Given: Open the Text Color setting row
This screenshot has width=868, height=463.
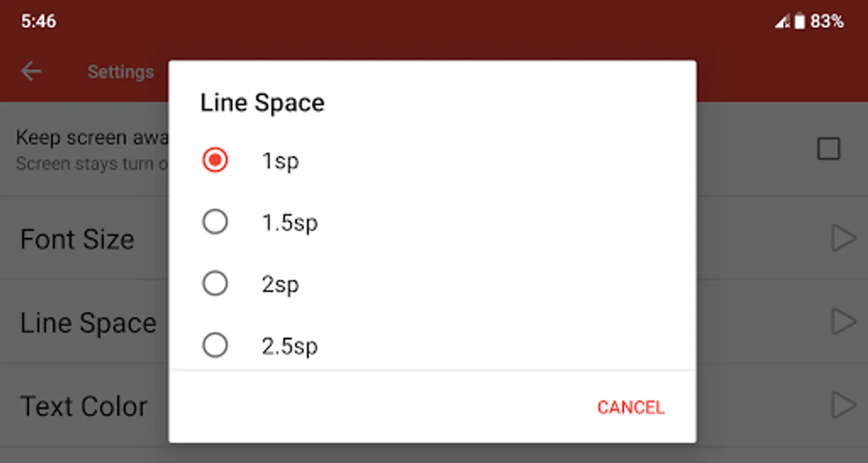Looking at the screenshot, I should click(84, 406).
